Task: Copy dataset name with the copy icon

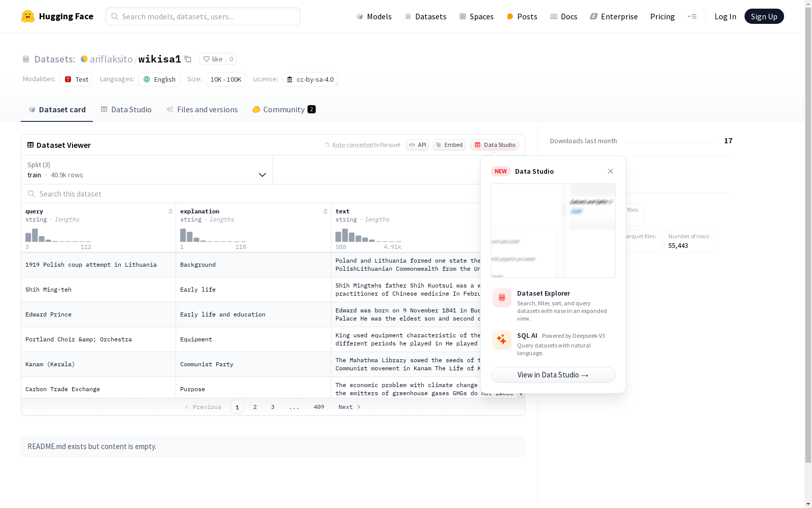Action: point(188,59)
